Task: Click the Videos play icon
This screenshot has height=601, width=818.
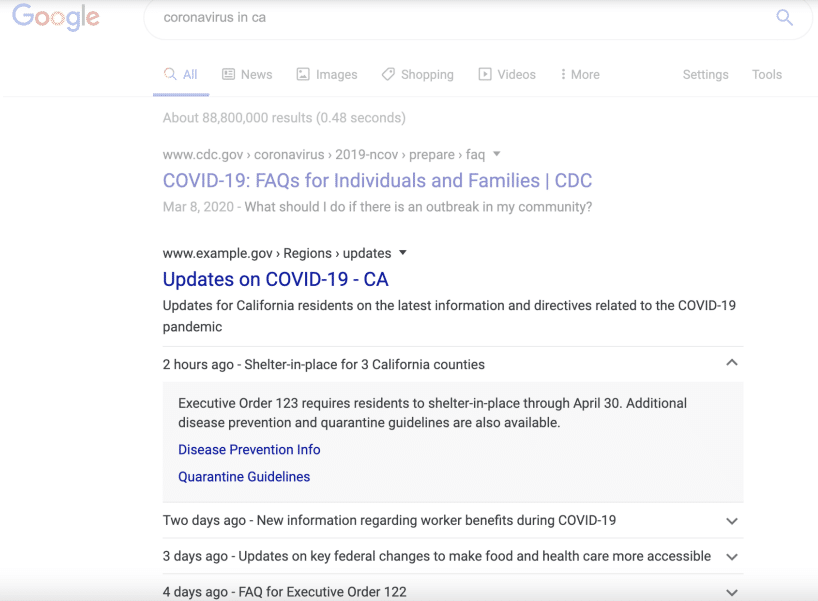Action: (485, 74)
